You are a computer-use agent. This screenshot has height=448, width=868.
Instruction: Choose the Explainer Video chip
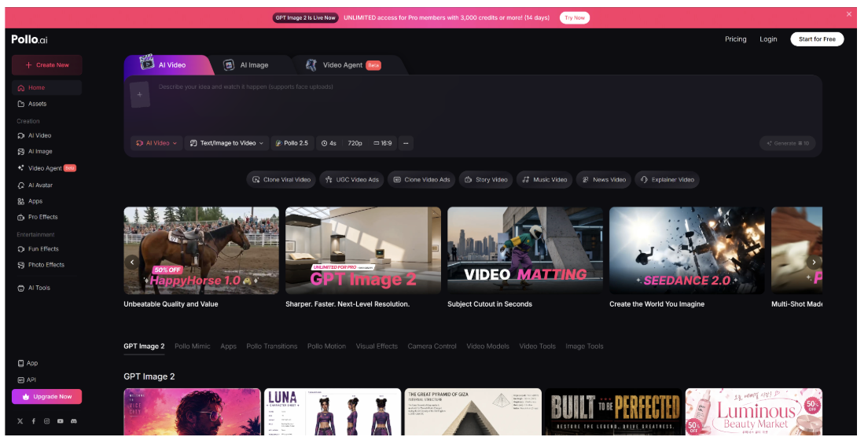[x=667, y=180]
